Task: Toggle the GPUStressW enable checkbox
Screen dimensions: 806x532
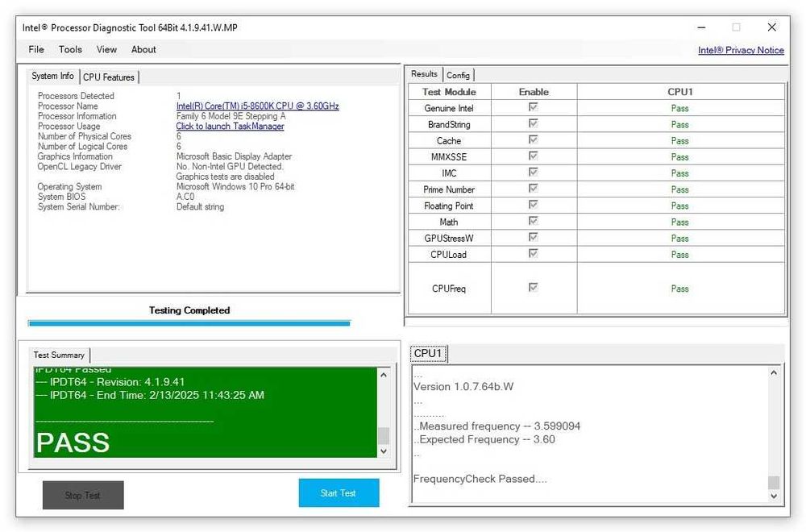Action: point(533,237)
